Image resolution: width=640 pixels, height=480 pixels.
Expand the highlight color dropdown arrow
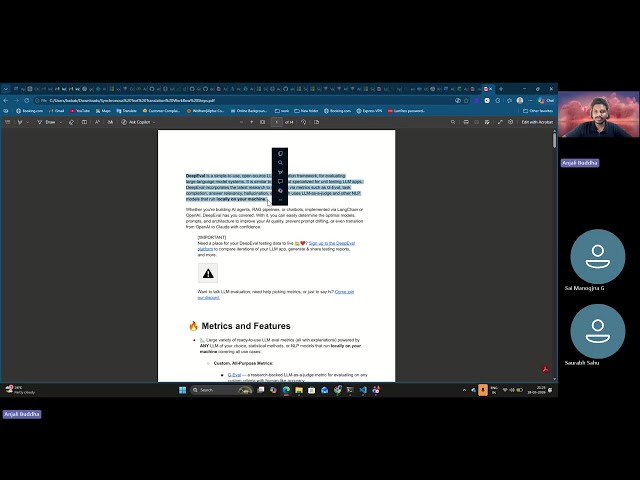tap(27, 122)
